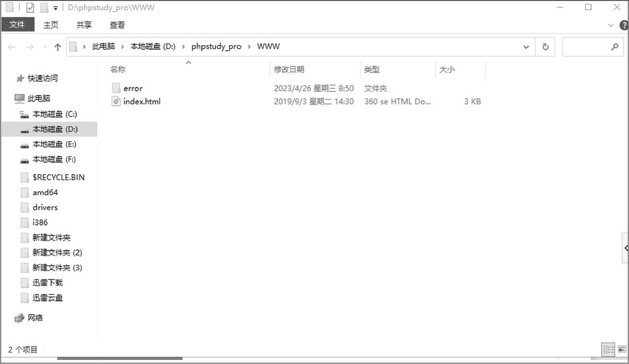Open 本地磁盘 (E:) in navigation pane
The image size is (629, 364).
[54, 144]
